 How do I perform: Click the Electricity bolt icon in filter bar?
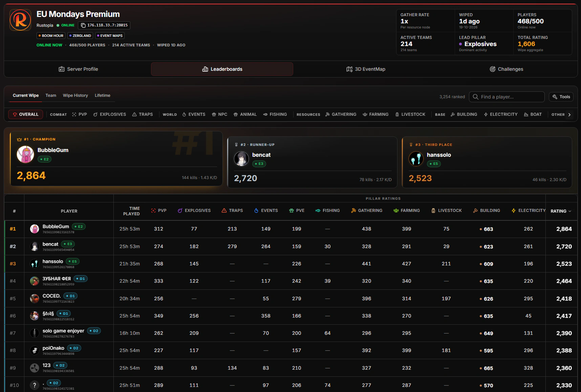[486, 114]
